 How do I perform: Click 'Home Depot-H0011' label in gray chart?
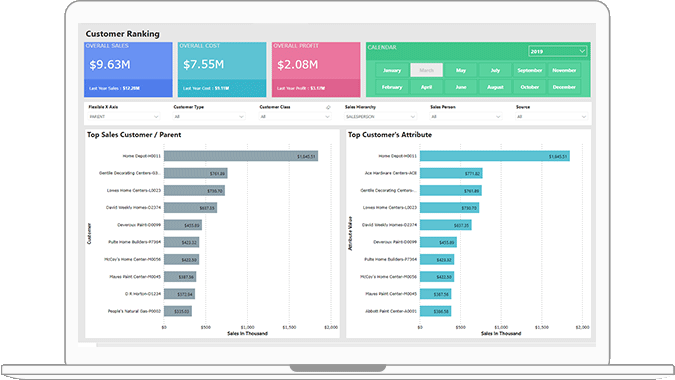pos(142,156)
